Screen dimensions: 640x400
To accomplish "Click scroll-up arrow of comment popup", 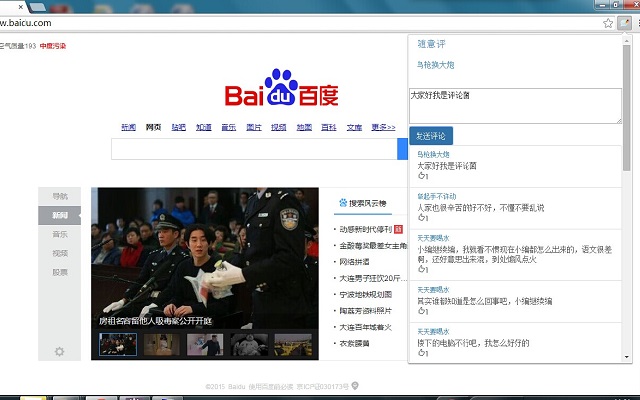I will tap(627, 40).
